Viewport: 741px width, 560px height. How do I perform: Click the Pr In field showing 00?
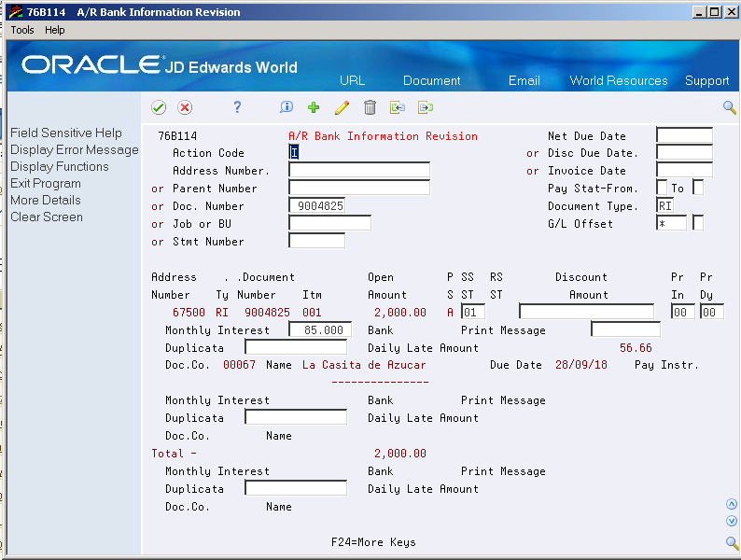click(x=683, y=312)
